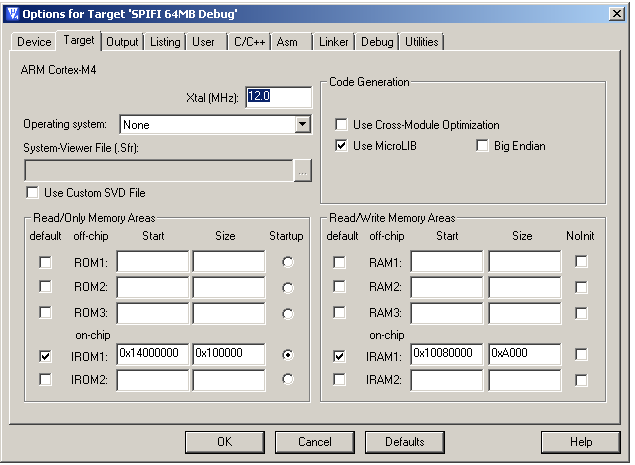Open the Operating system dropdown
The width and height of the screenshot is (635, 465).
point(303,124)
